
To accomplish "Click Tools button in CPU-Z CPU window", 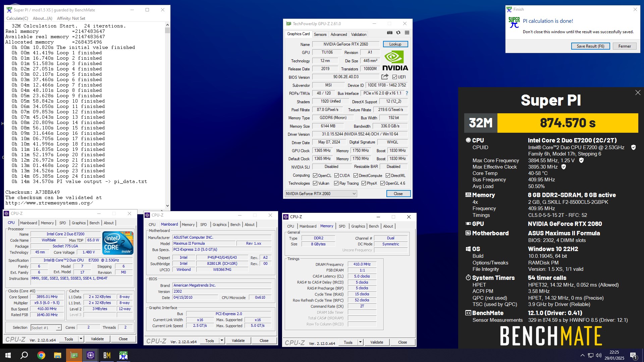I will (69, 339).
